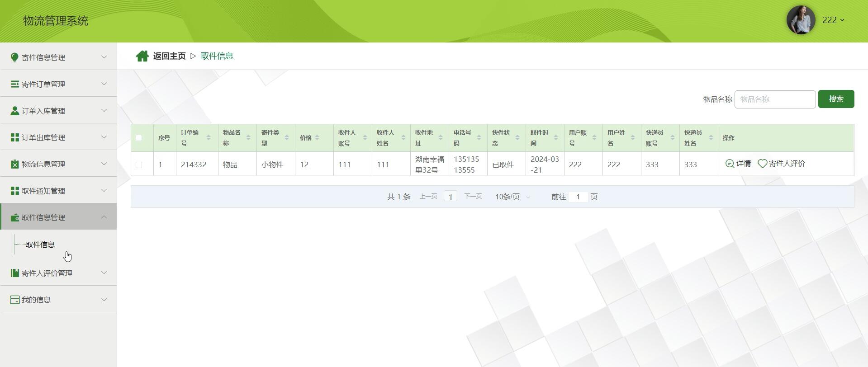Sort by 快递员姓名 column arrows
The width and height of the screenshot is (868, 367).
(711, 137)
